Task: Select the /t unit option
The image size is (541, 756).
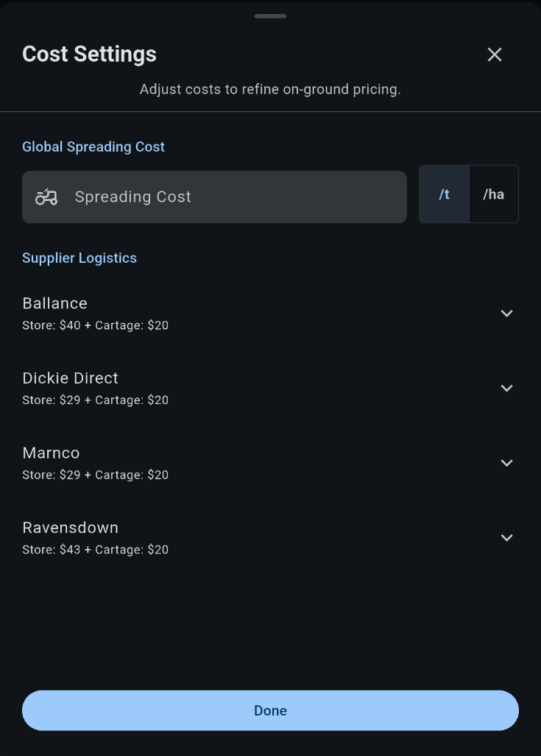Action: 445,194
